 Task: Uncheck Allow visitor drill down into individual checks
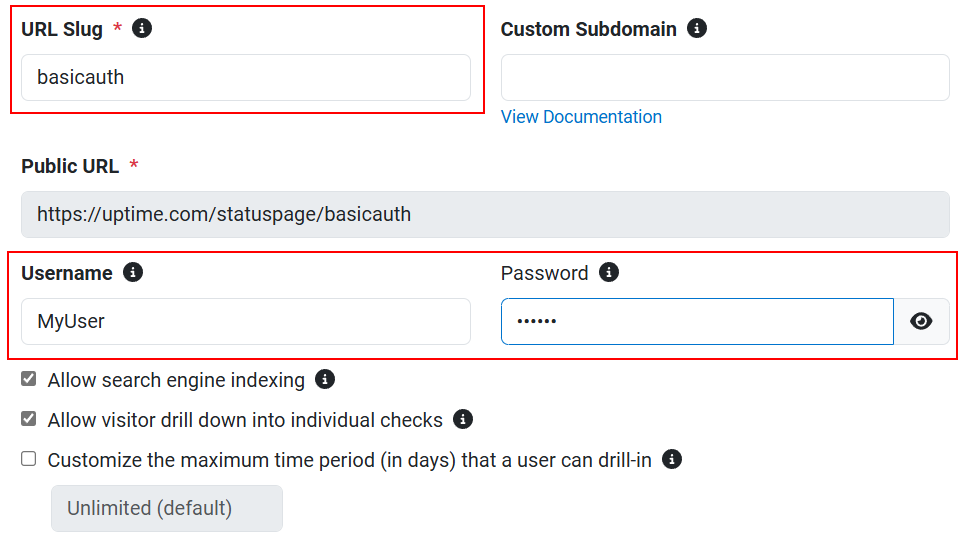pyautogui.click(x=29, y=418)
